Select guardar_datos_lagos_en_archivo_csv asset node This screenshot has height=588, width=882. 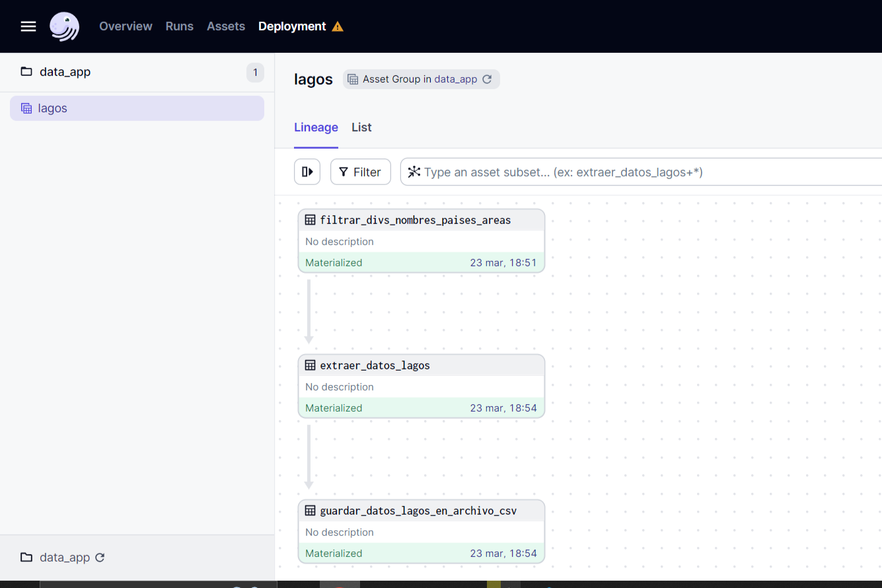coord(422,531)
